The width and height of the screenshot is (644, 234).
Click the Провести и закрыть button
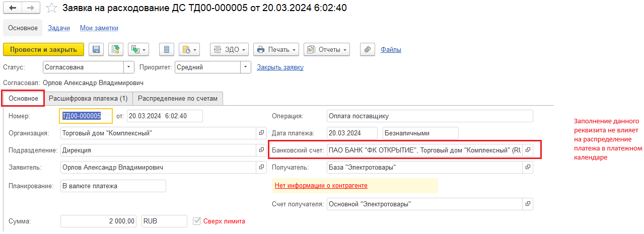[x=43, y=49]
